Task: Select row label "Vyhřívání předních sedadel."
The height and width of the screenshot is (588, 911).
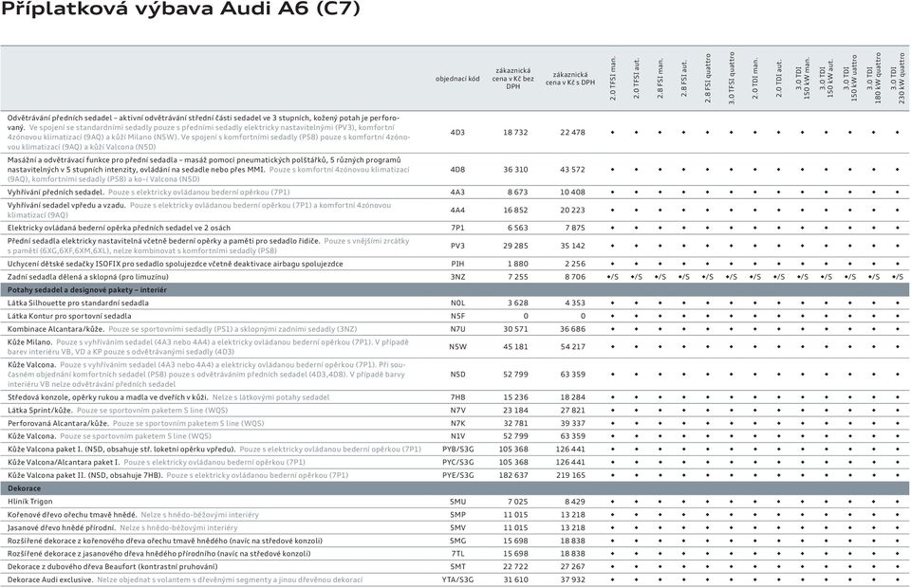Action: [56, 193]
